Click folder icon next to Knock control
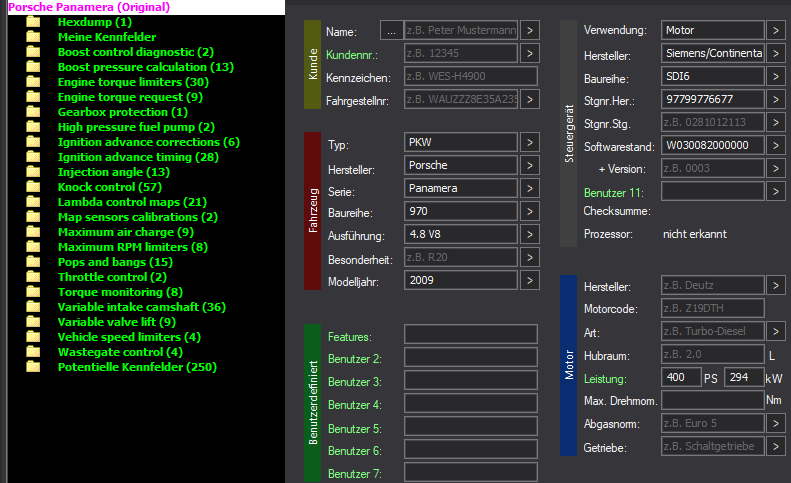The width and height of the screenshot is (791, 483). point(33,187)
